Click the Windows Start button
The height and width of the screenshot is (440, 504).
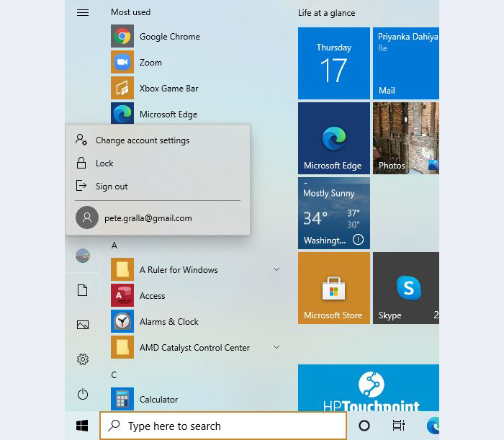tap(82, 426)
